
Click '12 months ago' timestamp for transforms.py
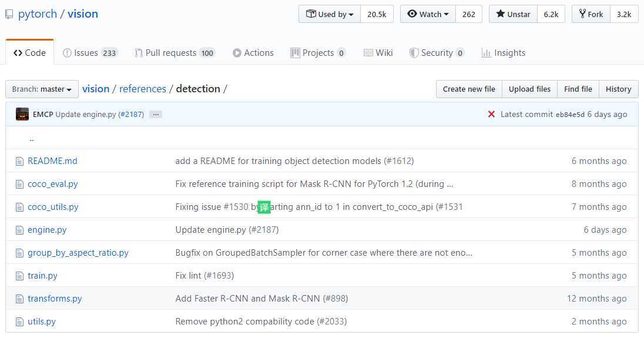[597, 299]
